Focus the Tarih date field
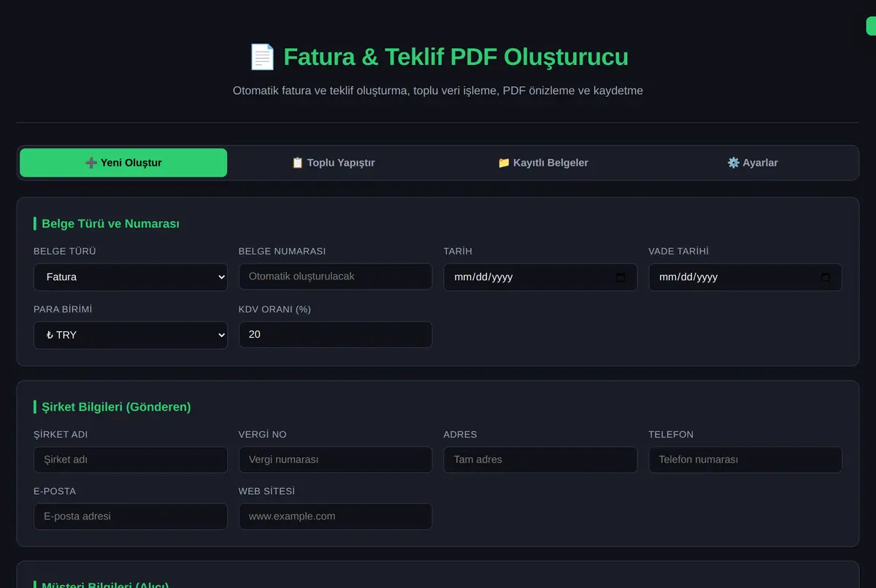Screen dimensions: 876x588 tap(540, 277)
